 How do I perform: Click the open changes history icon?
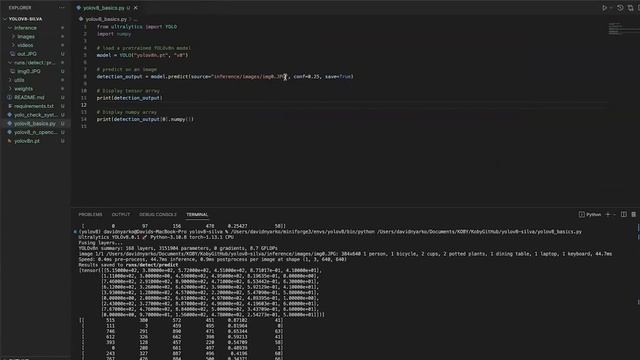(x=620, y=8)
